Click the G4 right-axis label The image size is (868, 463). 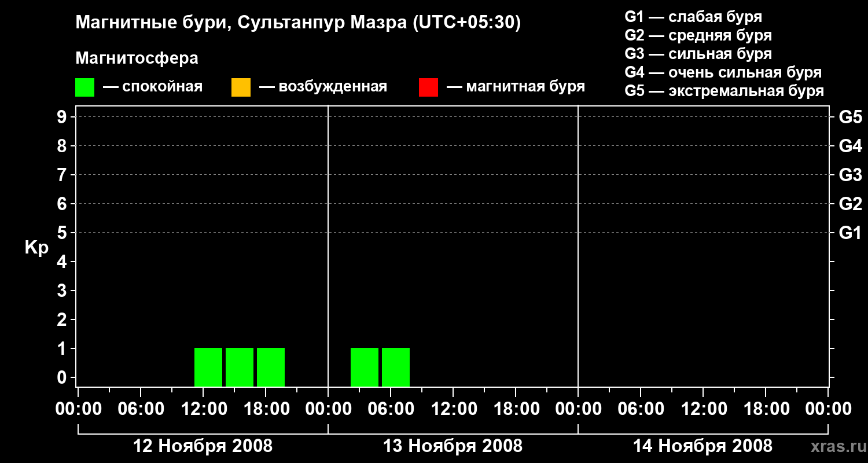[x=851, y=146]
